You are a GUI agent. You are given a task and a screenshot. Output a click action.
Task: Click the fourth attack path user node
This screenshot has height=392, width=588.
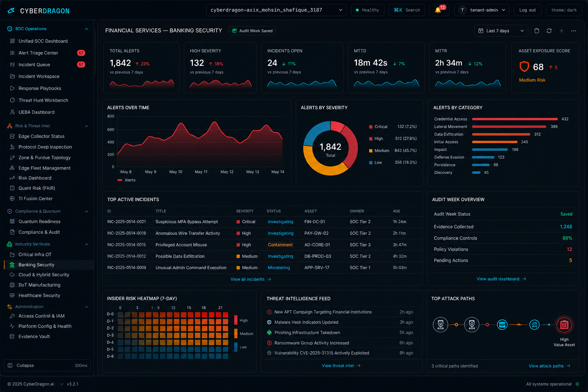click(x=534, y=325)
